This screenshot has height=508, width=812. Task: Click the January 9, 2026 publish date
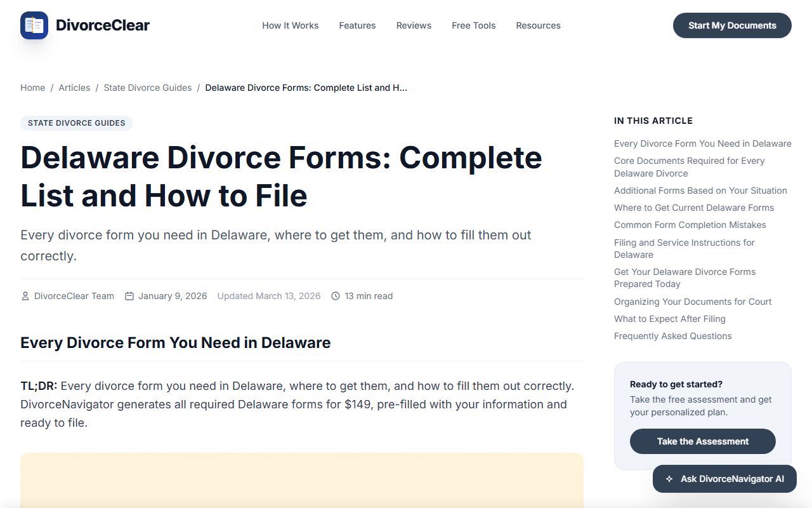point(173,296)
